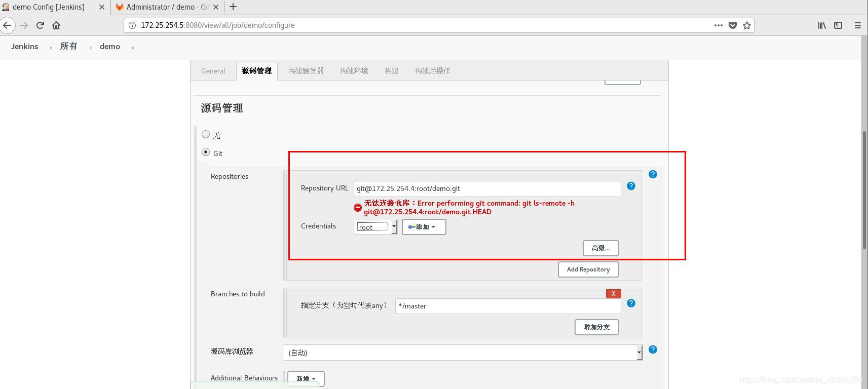This screenshot has height=389, width=868.
Task: Switch to the 构建触发器 tab
Action: click(306, 71)
